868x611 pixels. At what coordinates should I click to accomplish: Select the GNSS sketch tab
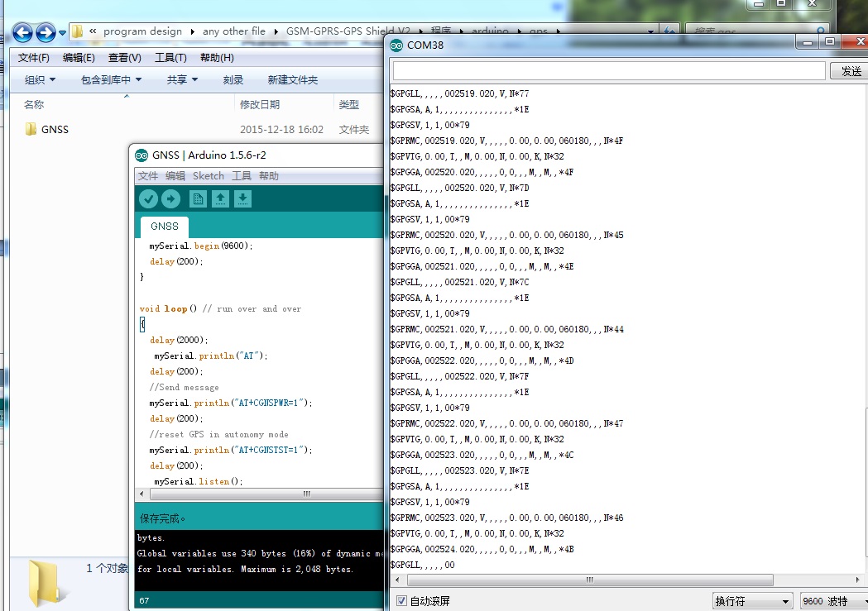[x=165, y=227]
